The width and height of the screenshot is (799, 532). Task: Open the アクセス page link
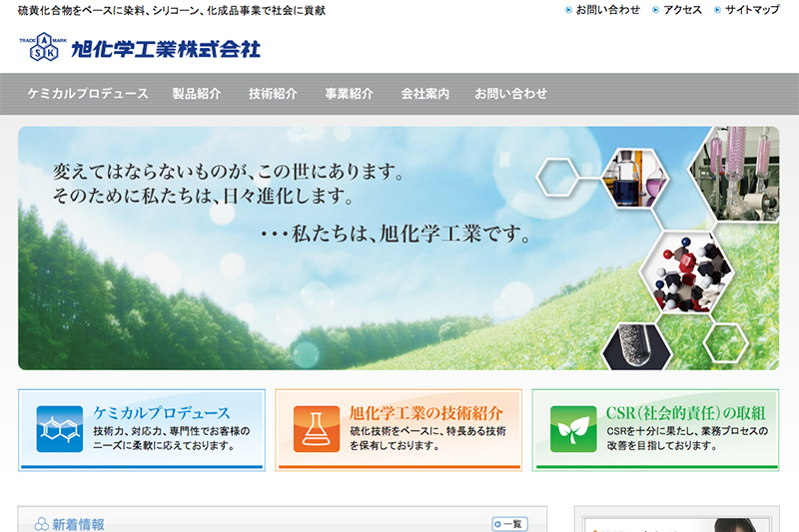(x=682, y=10)
